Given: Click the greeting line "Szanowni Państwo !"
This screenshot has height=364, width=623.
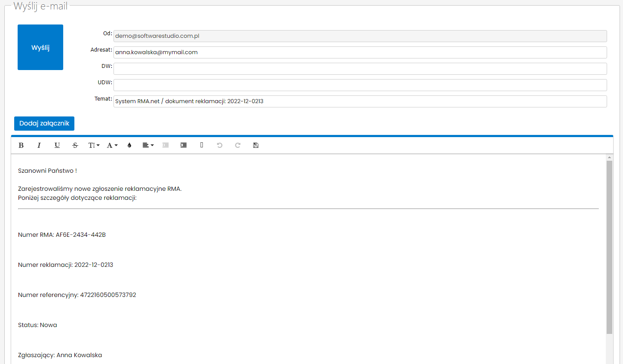Looking at the screenshot, I should coord(47,171).
